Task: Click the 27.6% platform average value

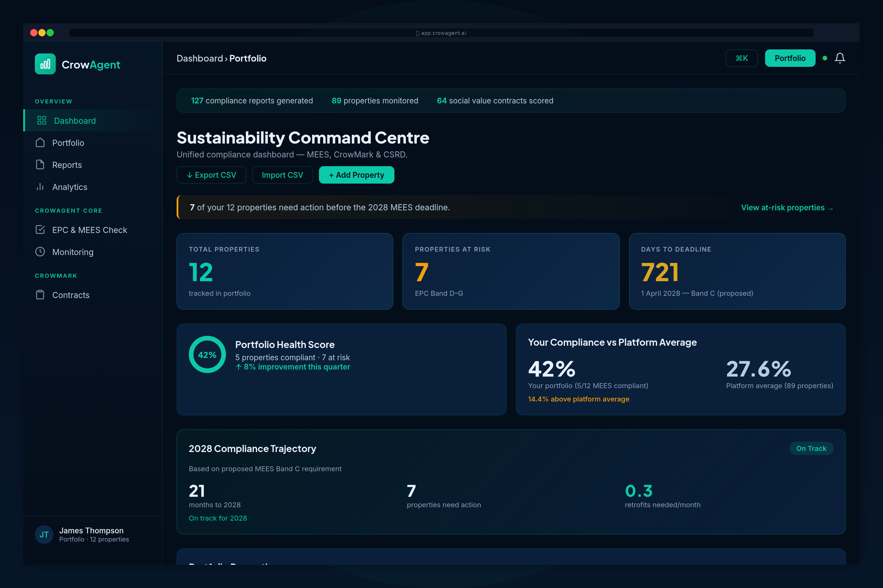Action: click(758, 369)
